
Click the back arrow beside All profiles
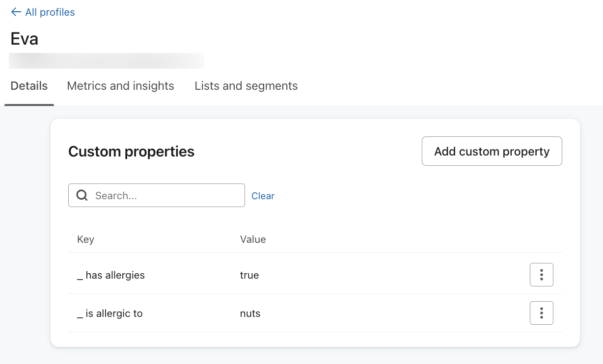(16, 12)
